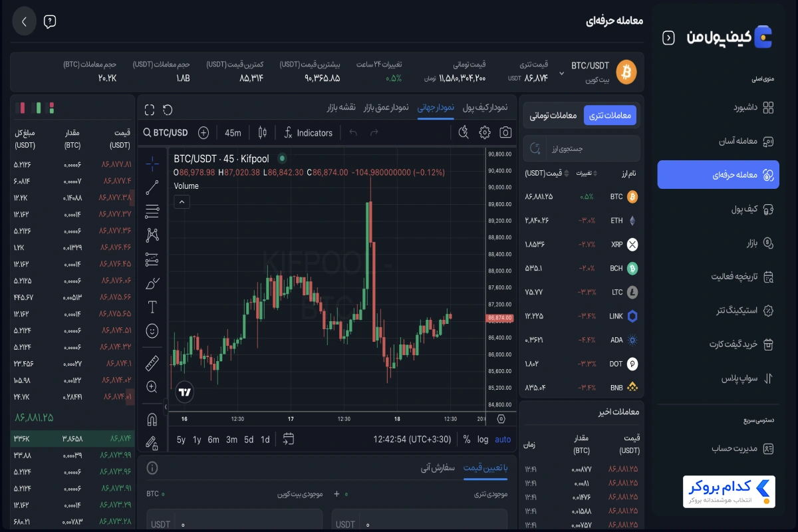Undo the last chart action
The height and width of the screenshot is (532, 798).
tap(353, 133)
